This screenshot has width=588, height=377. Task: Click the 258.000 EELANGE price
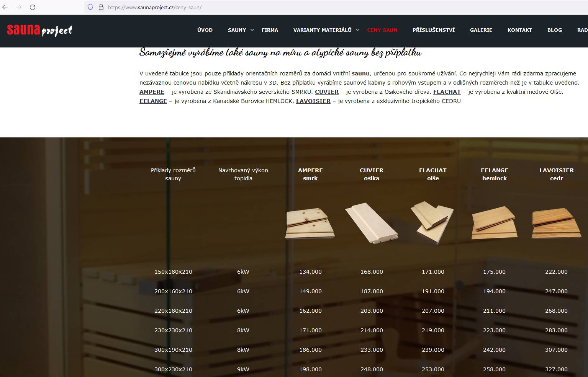[x=494, y=369]
